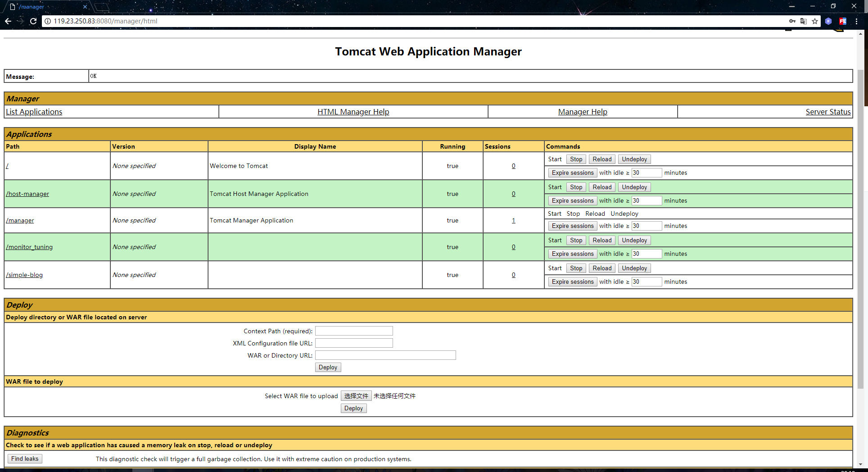Viewport: 868px width, 472px height.
Task: Click the scrollbar down arrow
Action: click(x=860, y=464)
